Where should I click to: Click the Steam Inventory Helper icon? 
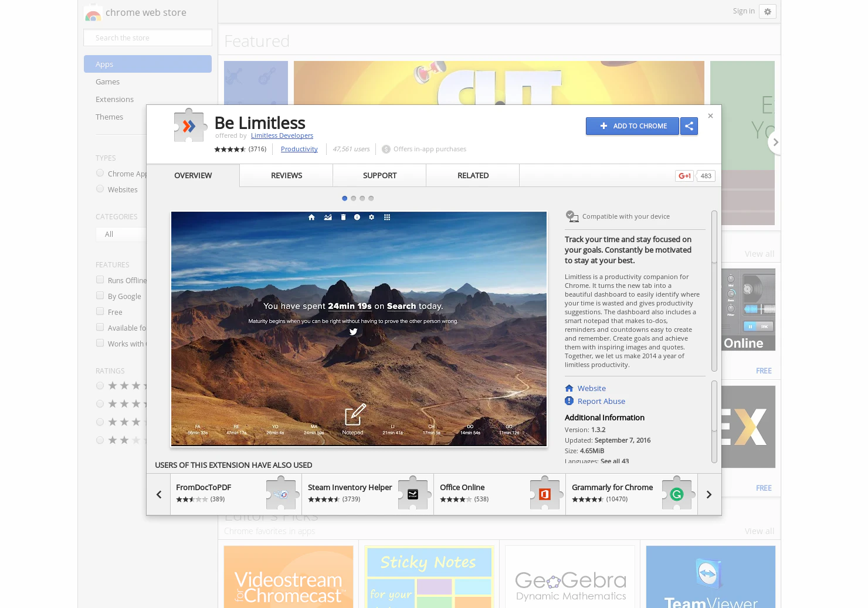[415, 493]
